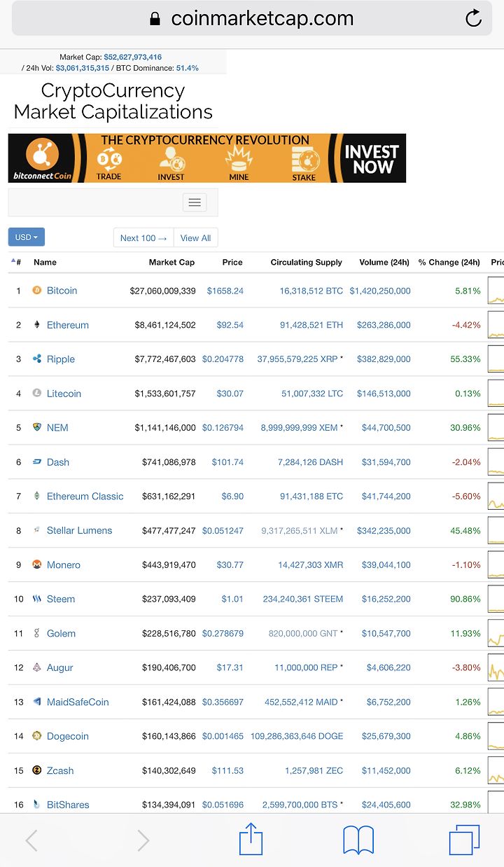
Task: Open Safari bookmarks icon
Action: click(358, 840)
